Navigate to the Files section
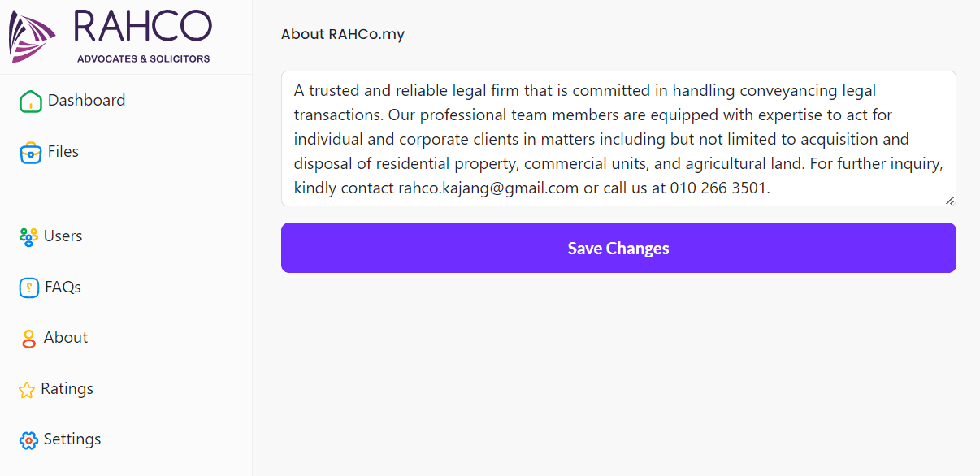980x476 pixels. coord(63,152)
